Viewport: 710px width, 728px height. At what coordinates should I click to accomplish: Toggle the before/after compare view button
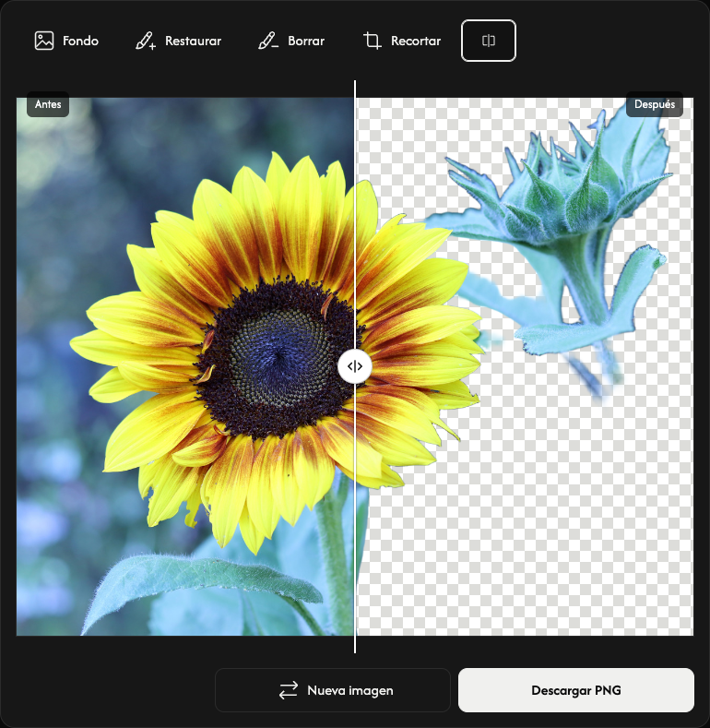click(x=488, y=41)
